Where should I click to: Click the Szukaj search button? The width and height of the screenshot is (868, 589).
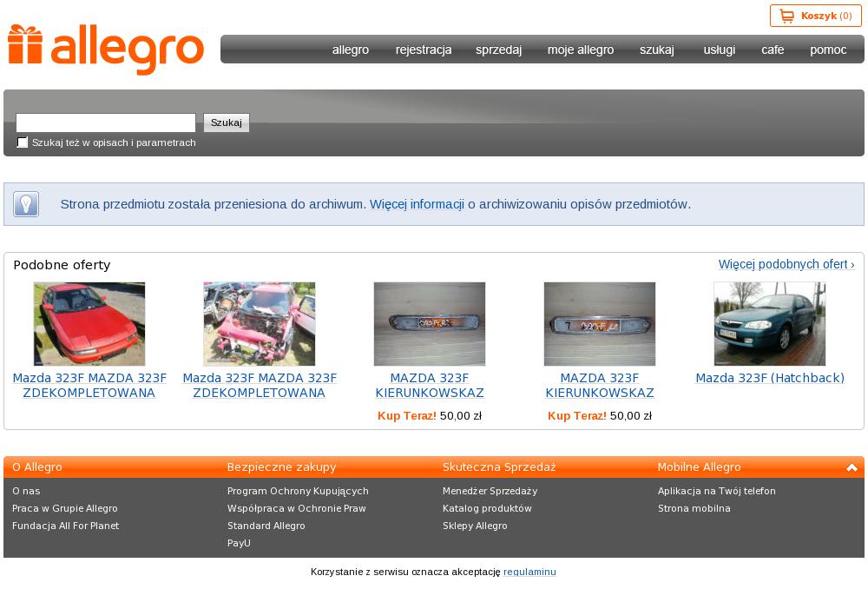point(227,122)
